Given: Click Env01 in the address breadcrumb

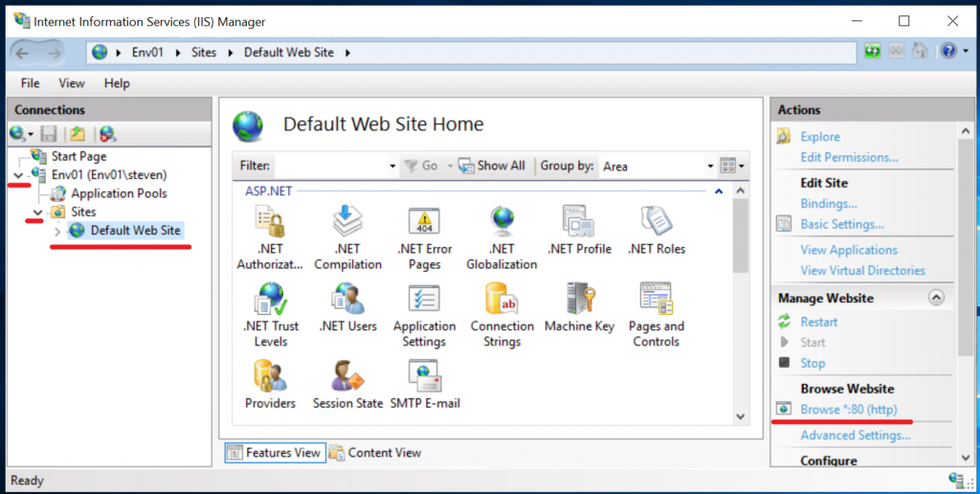Looking at the screenshot, I should coord(147,53).
